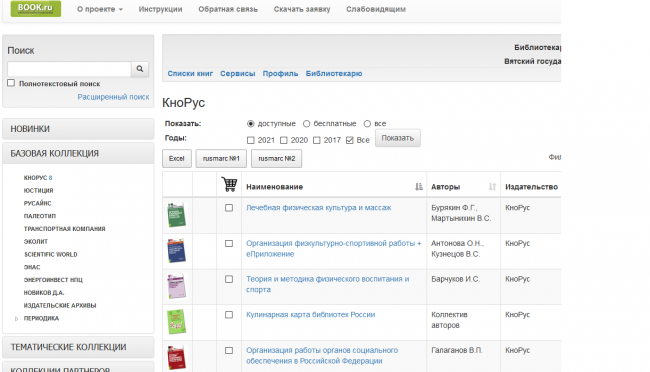Open Расширенный поиск link
650x372 pixels.
click(113, 97)
